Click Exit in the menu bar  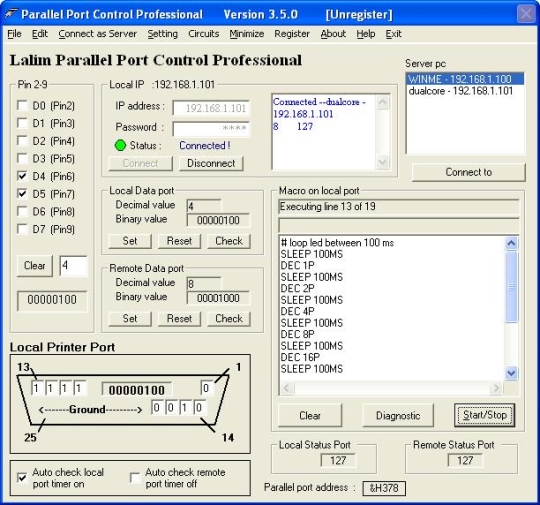click(393, 34)
